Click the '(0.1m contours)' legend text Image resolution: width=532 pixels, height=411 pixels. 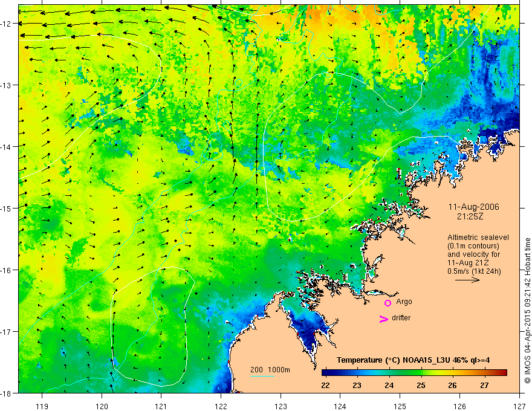click(x=473, y=246)
